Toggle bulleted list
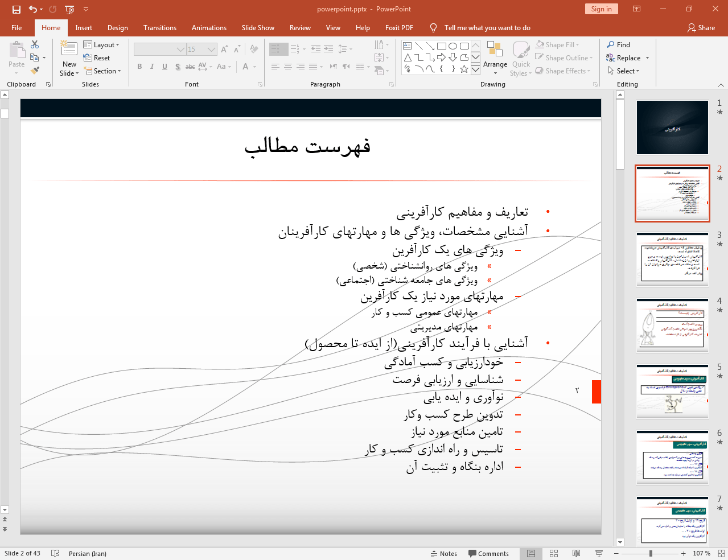This screenshot has width=728, height=560. click(x=275, y=49)
